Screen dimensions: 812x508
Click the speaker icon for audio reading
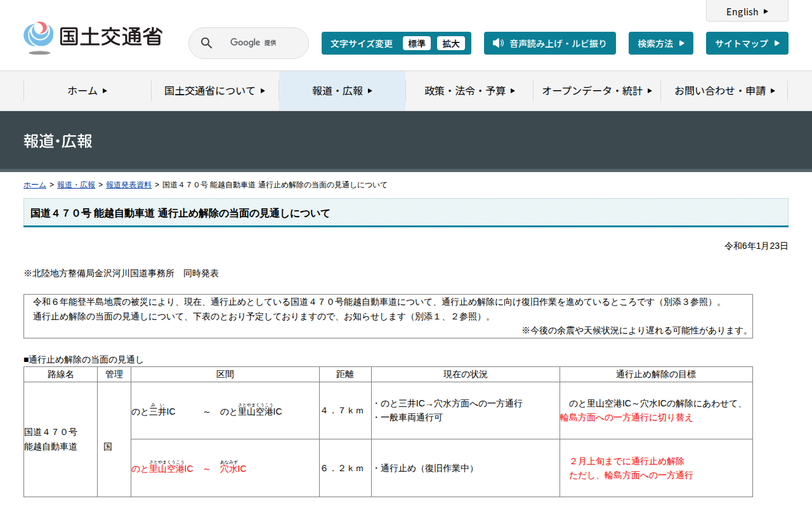point(498,43)
